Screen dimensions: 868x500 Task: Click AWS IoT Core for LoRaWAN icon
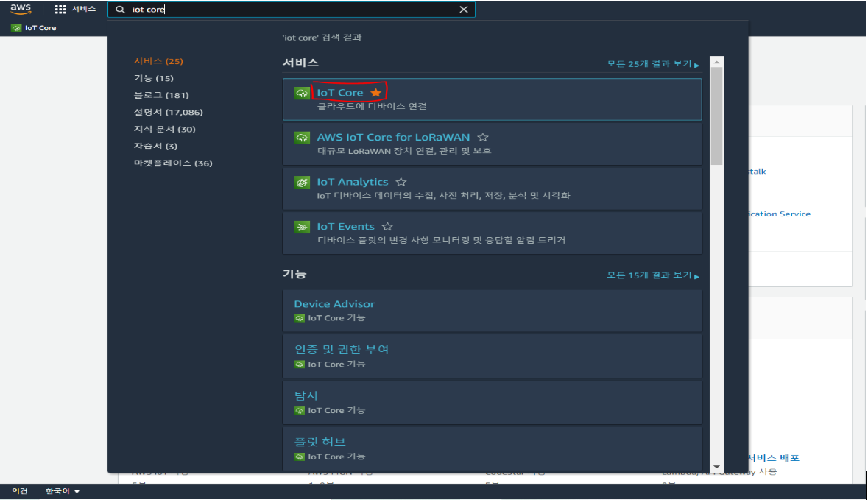coord(302,137)
